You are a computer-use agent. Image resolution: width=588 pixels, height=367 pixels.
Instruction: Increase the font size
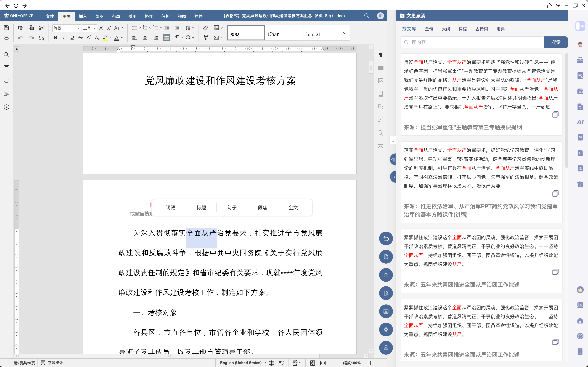[x=101, y=28]
